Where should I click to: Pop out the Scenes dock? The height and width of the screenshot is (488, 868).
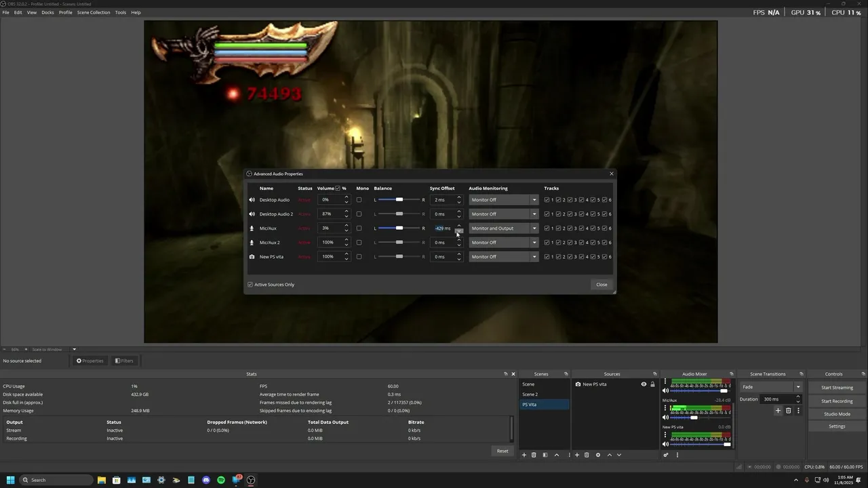[566, 374]
